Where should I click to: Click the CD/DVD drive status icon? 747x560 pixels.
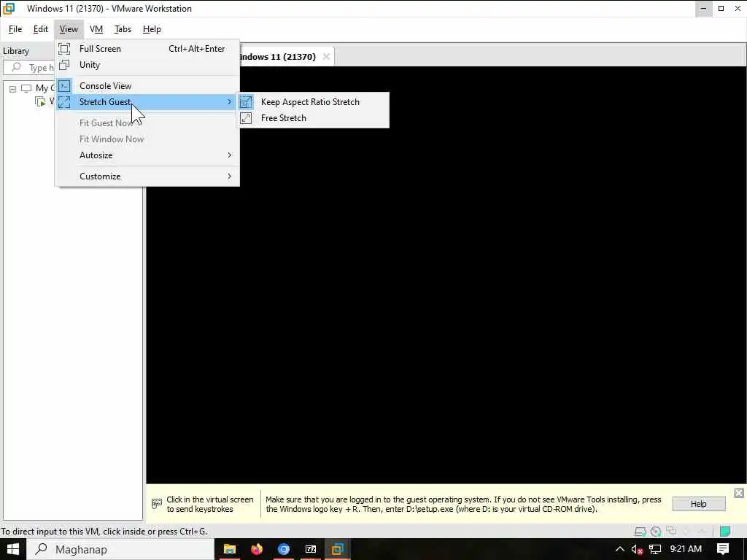(x=656, y=532)
